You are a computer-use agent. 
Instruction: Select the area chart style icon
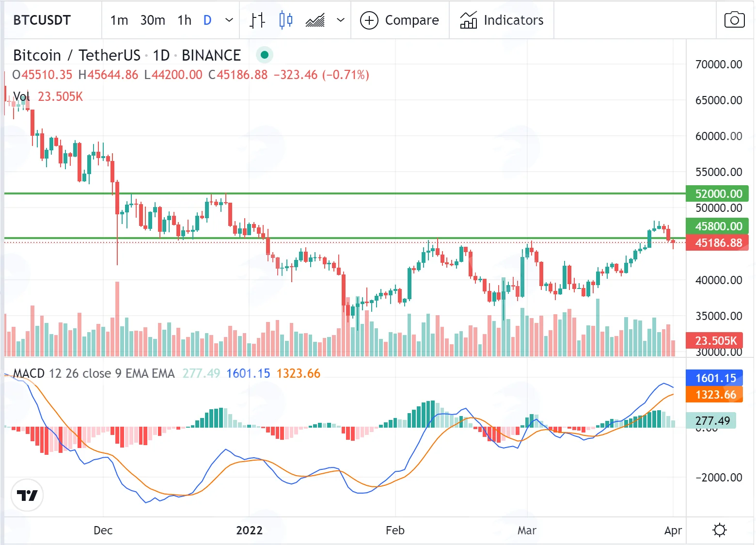coord(315,20)
